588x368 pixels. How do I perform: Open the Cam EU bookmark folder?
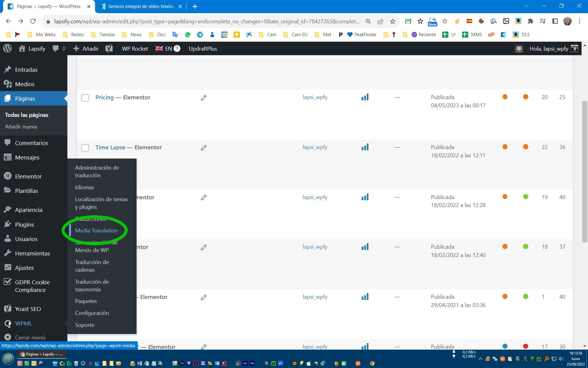pyautogui.click(x=296, y=35)
